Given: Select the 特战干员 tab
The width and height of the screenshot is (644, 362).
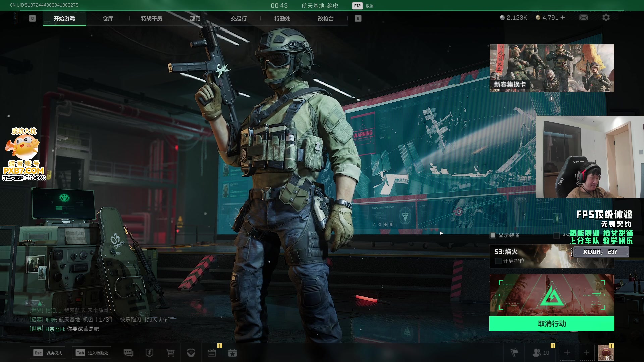Looking at the screenshot, I should (152, 18).
